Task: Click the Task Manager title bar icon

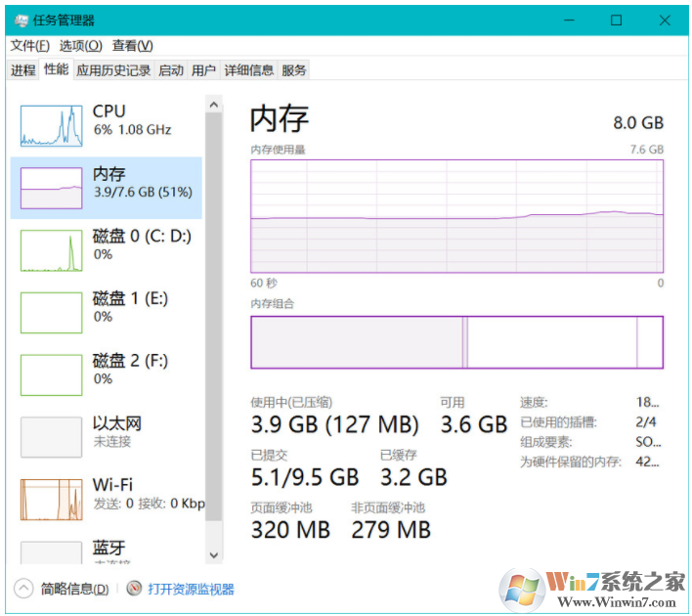Action: tap(20, 21)
